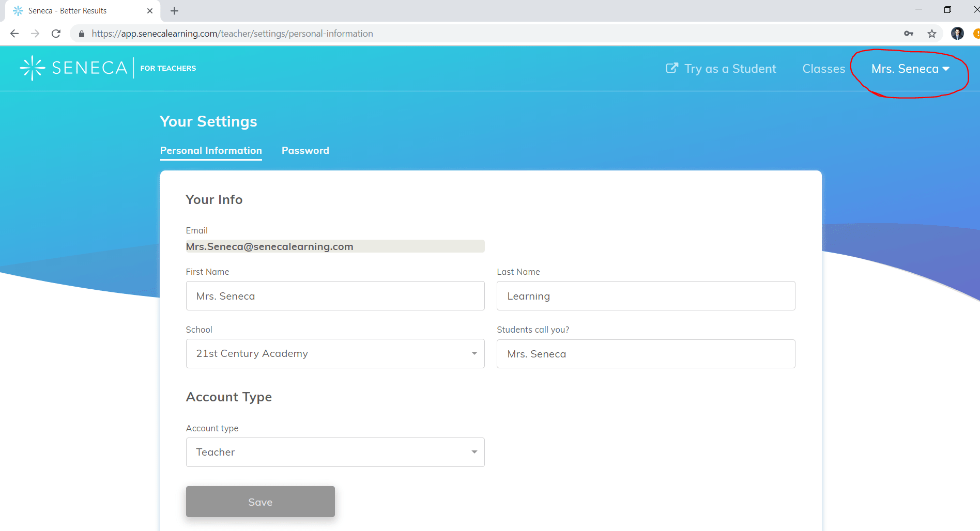Click the browser forward arrow
980x531 pixels.
coord(35,33)
